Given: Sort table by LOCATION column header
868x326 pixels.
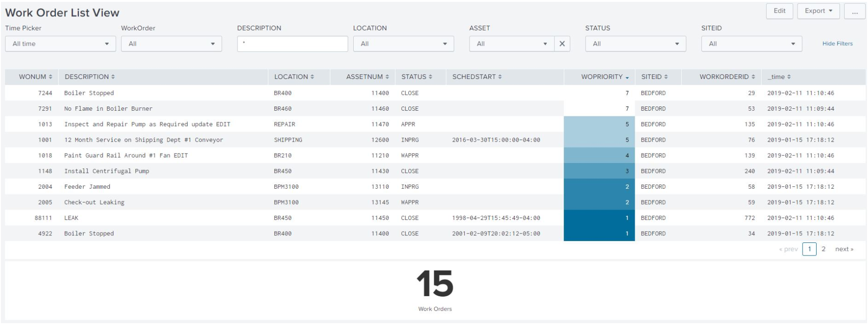Looking at the screenshot, I should [294, 77].
